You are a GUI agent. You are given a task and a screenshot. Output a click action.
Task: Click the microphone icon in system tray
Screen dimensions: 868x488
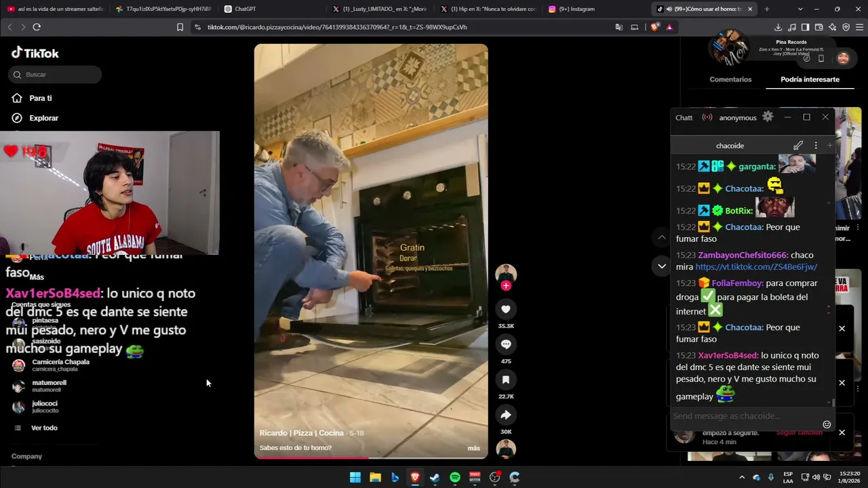tap(771, 477)
